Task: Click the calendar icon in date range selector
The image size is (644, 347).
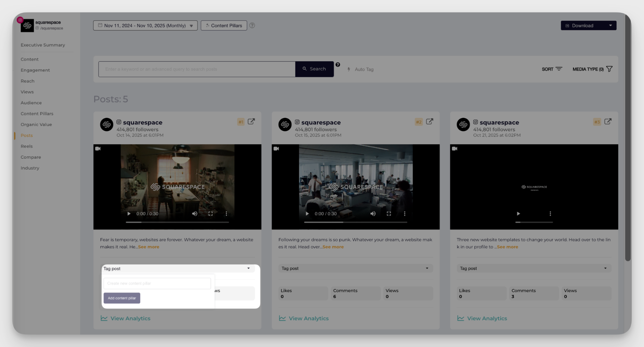Action: coord(100,25)
